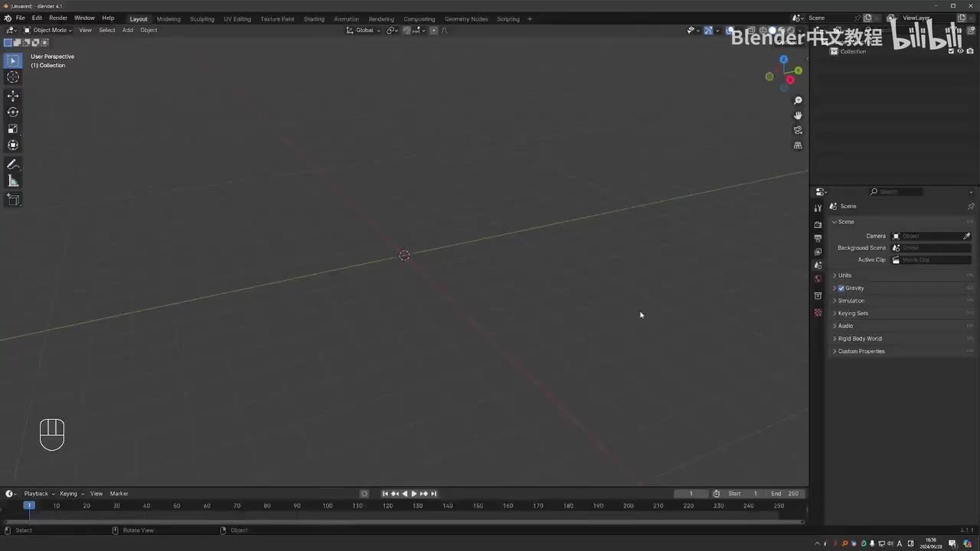Select the Scale tool

(x=13, y=129)
